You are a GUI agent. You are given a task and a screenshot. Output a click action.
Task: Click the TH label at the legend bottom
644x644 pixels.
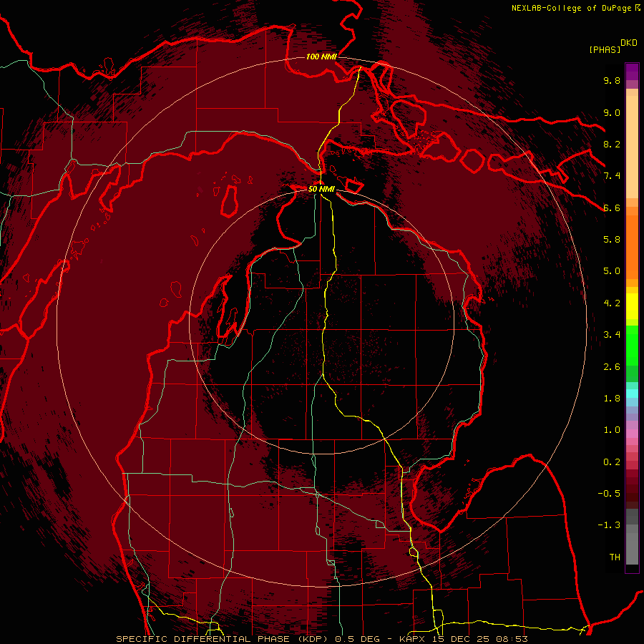(615, 557)
